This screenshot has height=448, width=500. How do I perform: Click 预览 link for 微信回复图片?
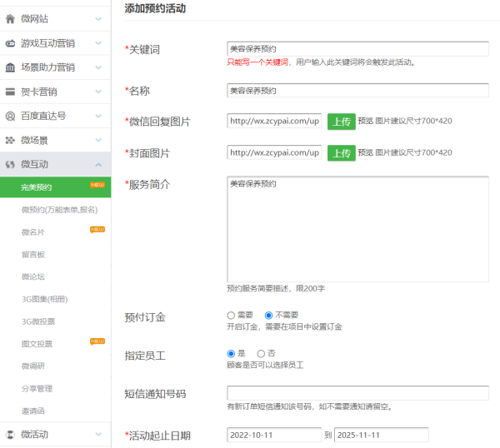(366, 121)
